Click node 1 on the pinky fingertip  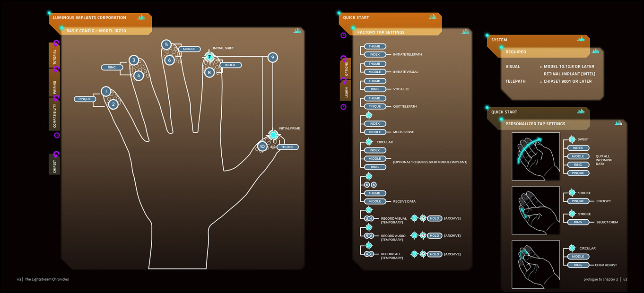pyautogui.click(x=106, y=91)
